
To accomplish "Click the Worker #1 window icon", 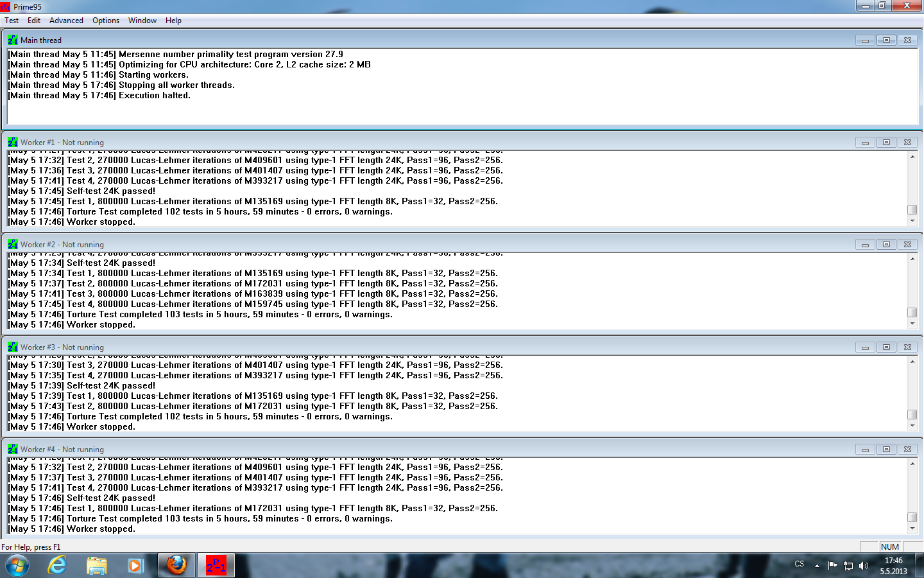I will point(13,143).
